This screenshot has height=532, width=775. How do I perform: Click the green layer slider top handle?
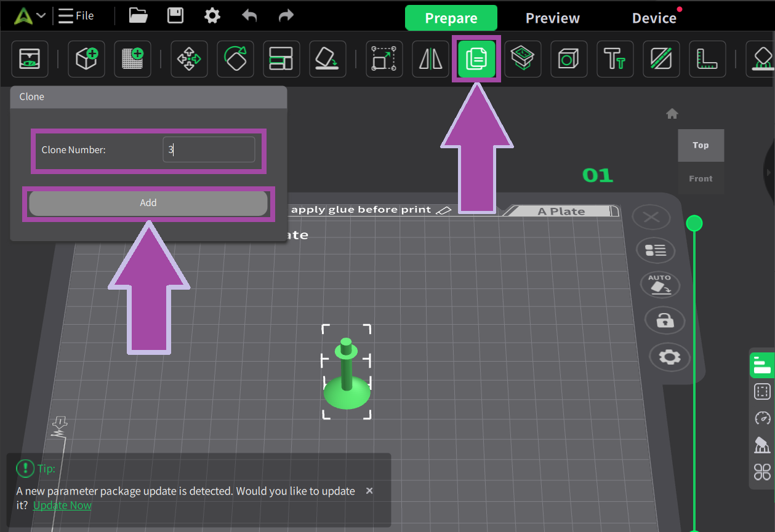(x=694, y=223)
